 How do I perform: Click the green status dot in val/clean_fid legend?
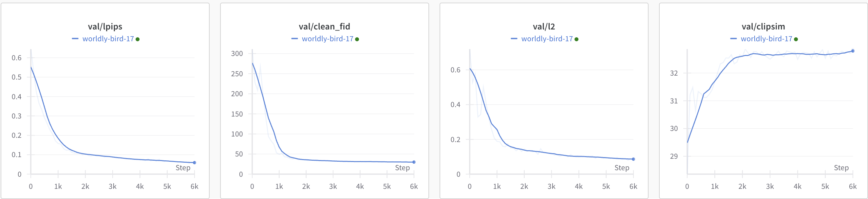357,39
